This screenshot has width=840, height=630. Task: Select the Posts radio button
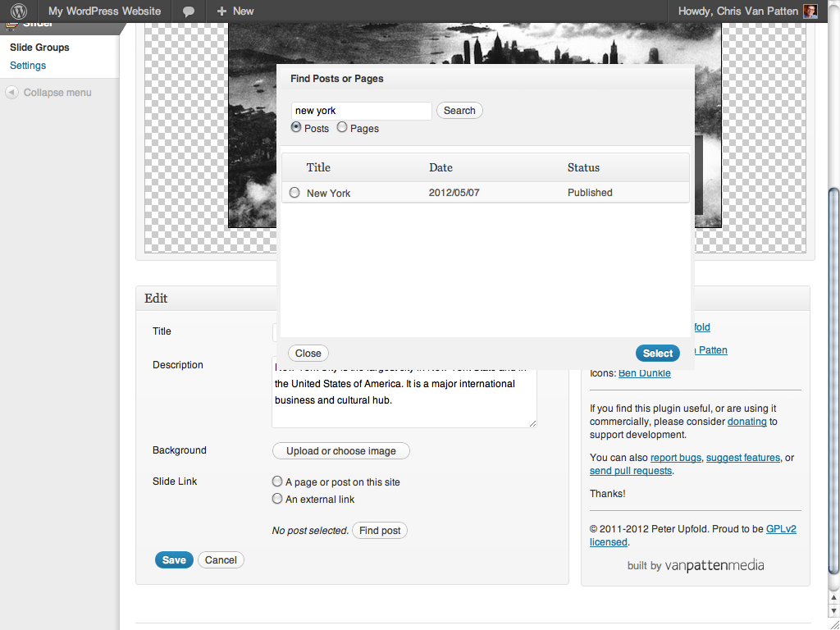pos(296,127)
